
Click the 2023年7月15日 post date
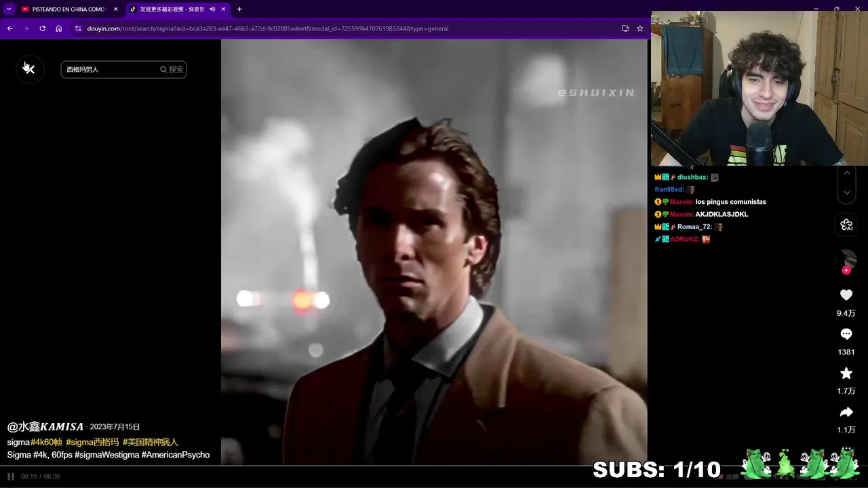tap(115, 427)
